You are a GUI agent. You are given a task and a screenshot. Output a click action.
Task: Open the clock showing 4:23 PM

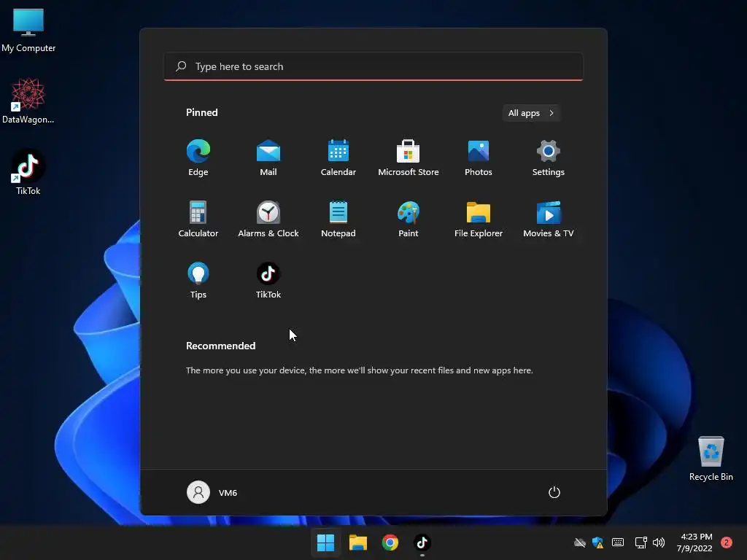[x=694, y=542]
